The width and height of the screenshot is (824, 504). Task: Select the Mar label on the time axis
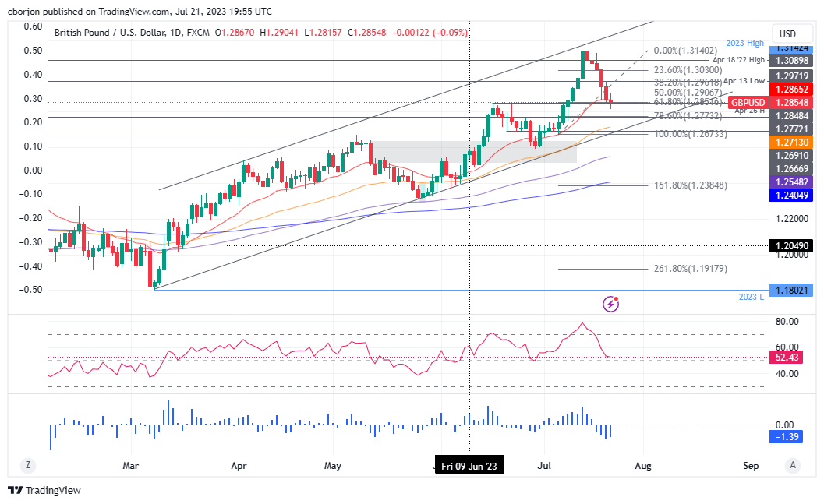(131, 465)
